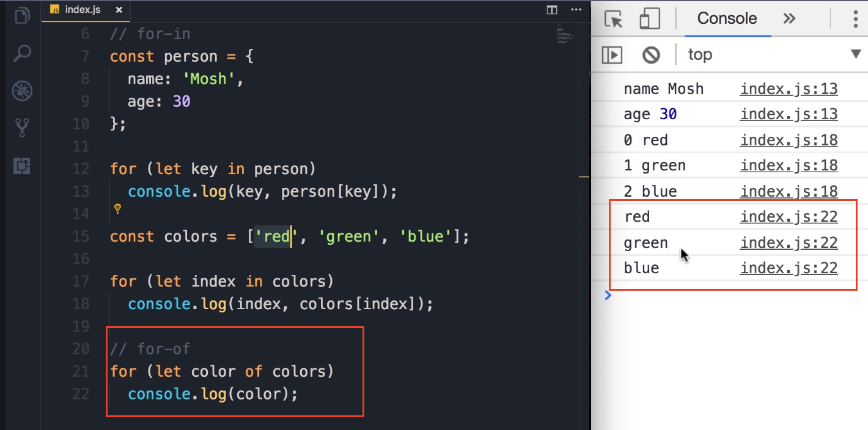This screenshot has width=868, height=430.
Task: Open the Explorer files icon in activity bar
Action: 22,15
